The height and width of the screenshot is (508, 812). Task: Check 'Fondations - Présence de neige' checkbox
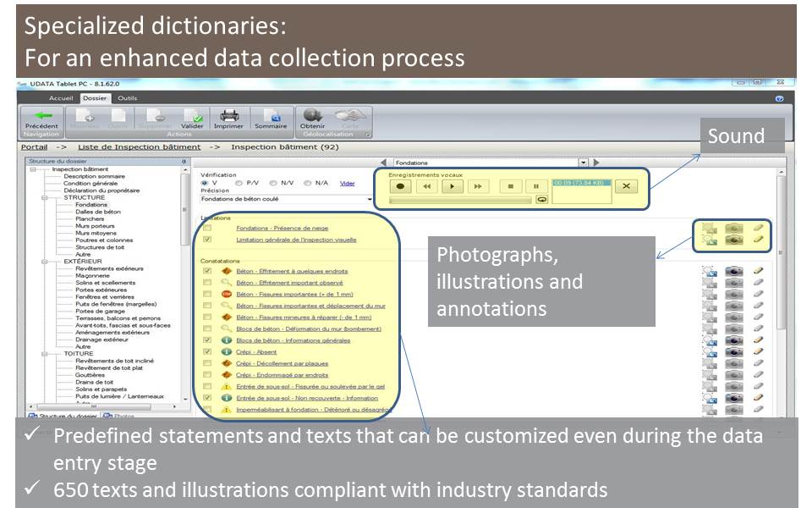(207, 229)
